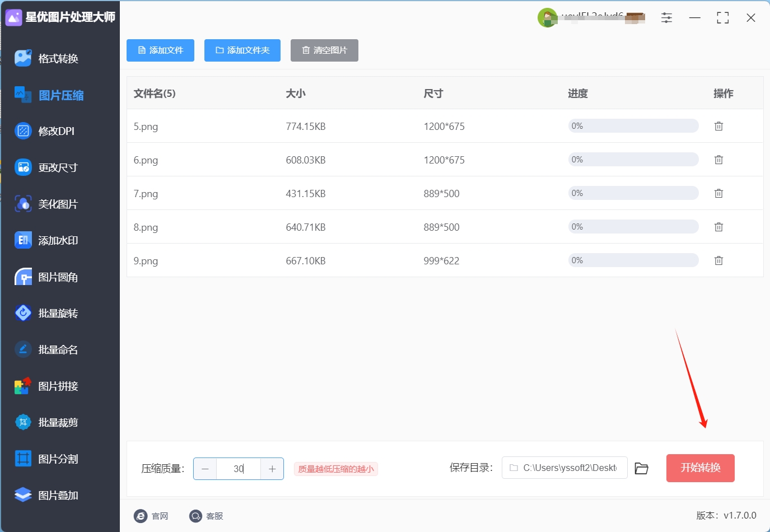Screen dimensions: 770x532
Task: Open the 格式转换 format conversion icon
Action: [23, 58]
